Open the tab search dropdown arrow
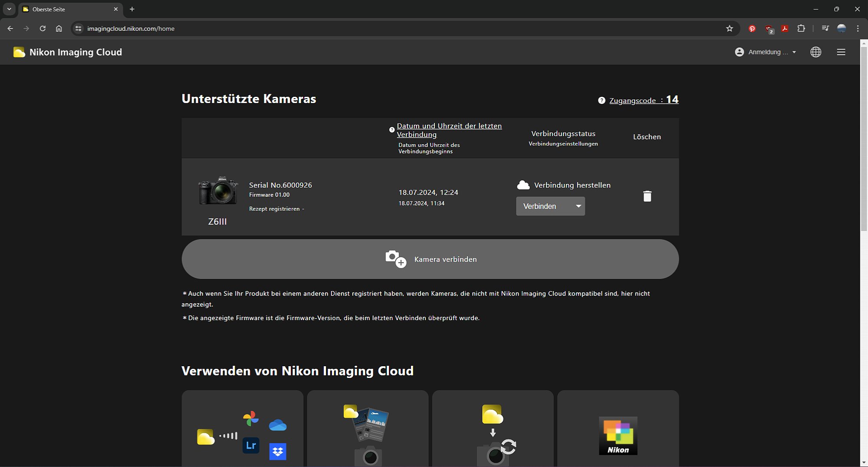 tap(9, 9)
